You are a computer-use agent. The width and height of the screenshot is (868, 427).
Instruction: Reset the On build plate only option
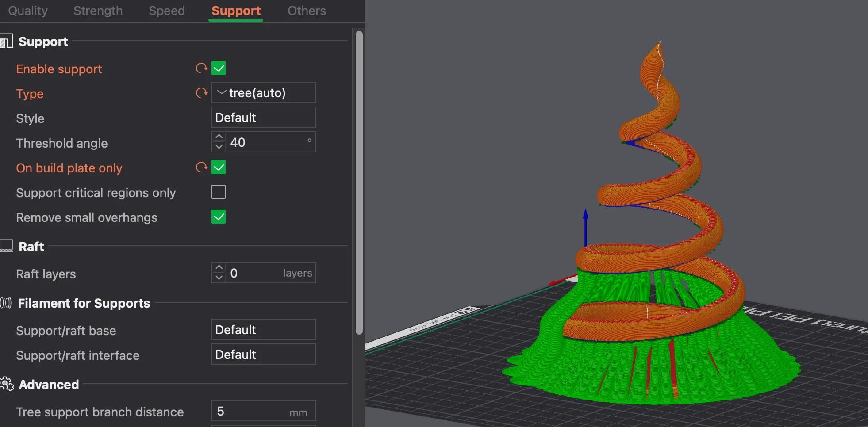click(x=202, y=168)
